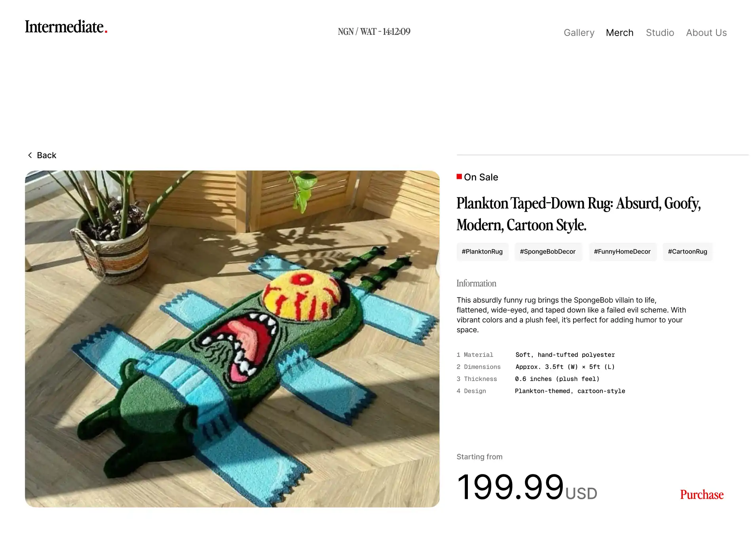Click the NGN / WAT clock display
This screenshot has width=756, height=546.
pyautogui.click(x=374, y=32)
